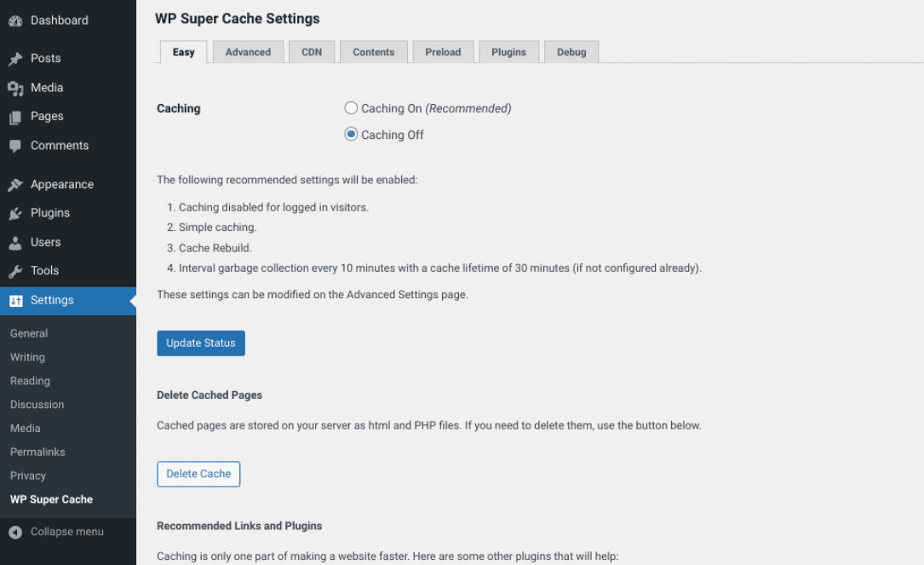Click the Tools wrench icon

point(15,271)
